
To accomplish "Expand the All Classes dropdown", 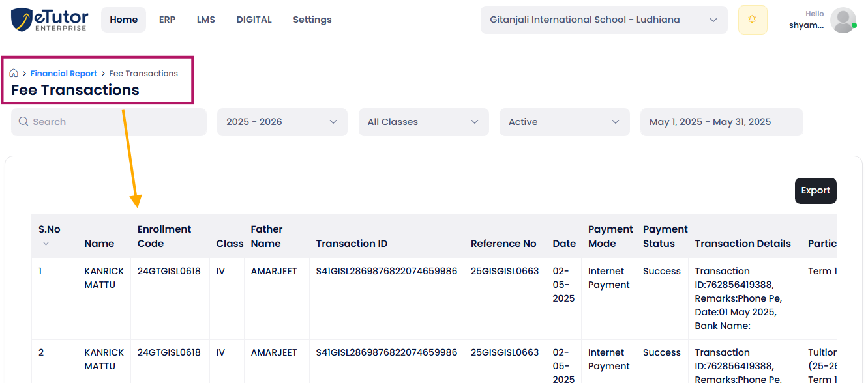I will (423, 122).
